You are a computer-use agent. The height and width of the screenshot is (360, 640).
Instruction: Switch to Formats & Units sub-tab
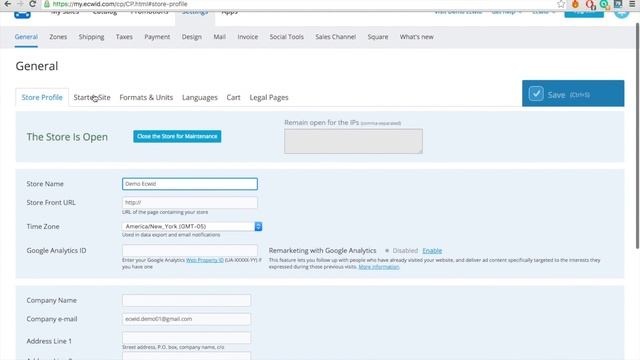146,98
